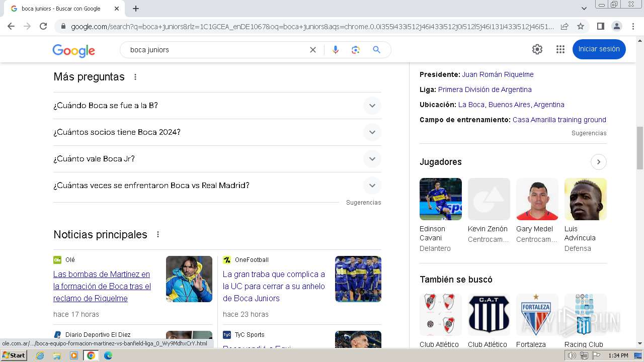Close the boca juniors tab

point(117,9)
